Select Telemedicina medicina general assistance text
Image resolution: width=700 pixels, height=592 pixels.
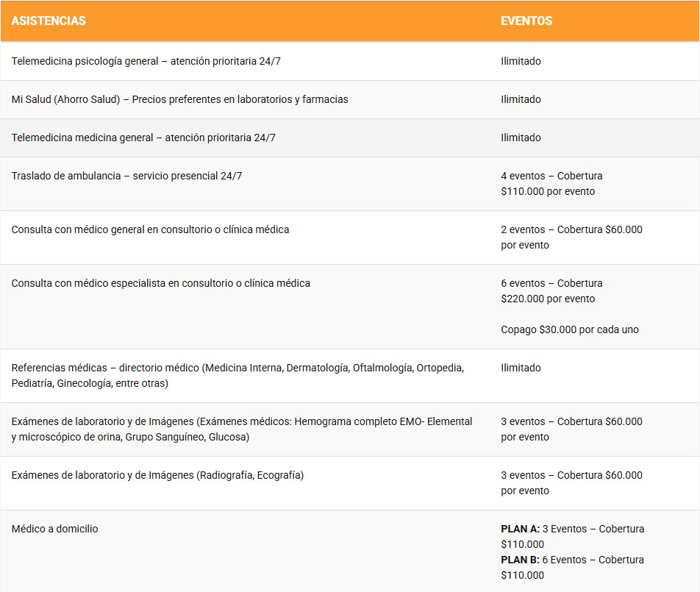pos(143,138)
